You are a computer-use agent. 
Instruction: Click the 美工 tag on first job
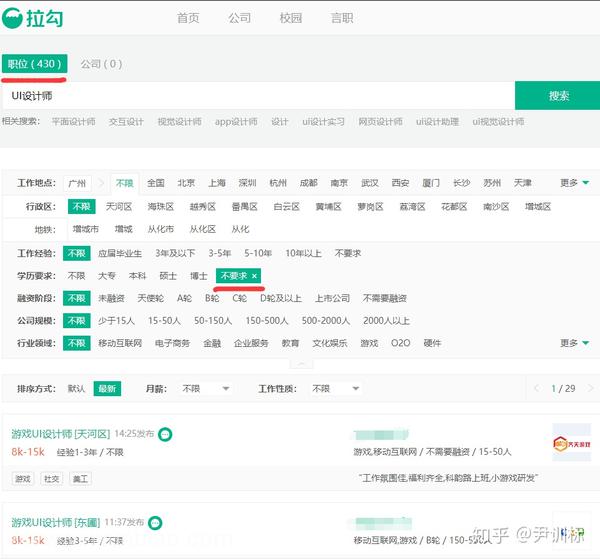[80, 479]
